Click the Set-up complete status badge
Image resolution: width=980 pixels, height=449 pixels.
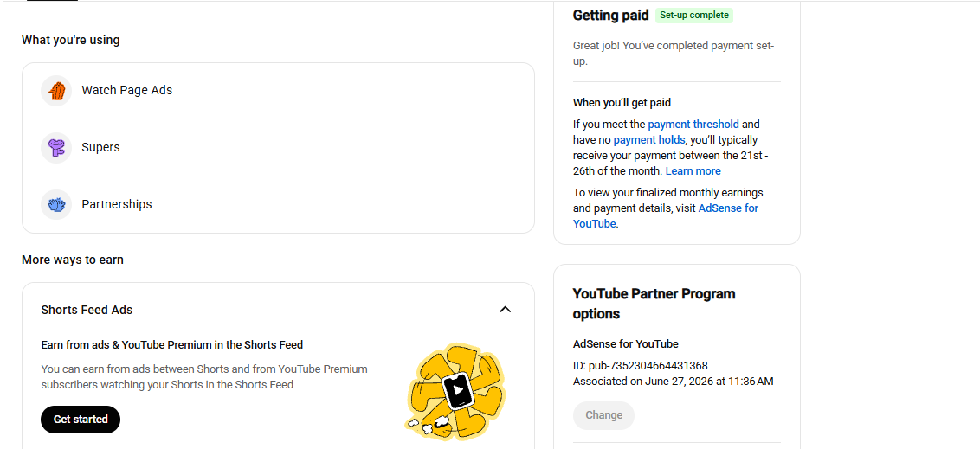[x=693, y=16]
